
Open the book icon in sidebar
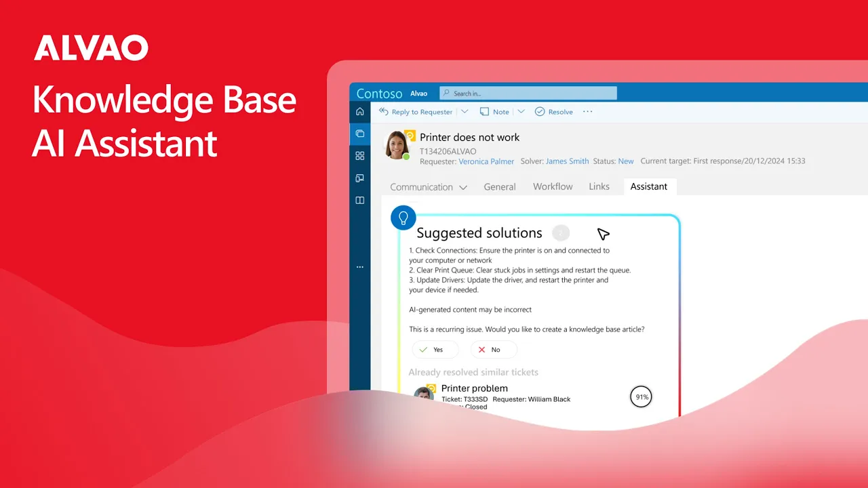(360, 201)
